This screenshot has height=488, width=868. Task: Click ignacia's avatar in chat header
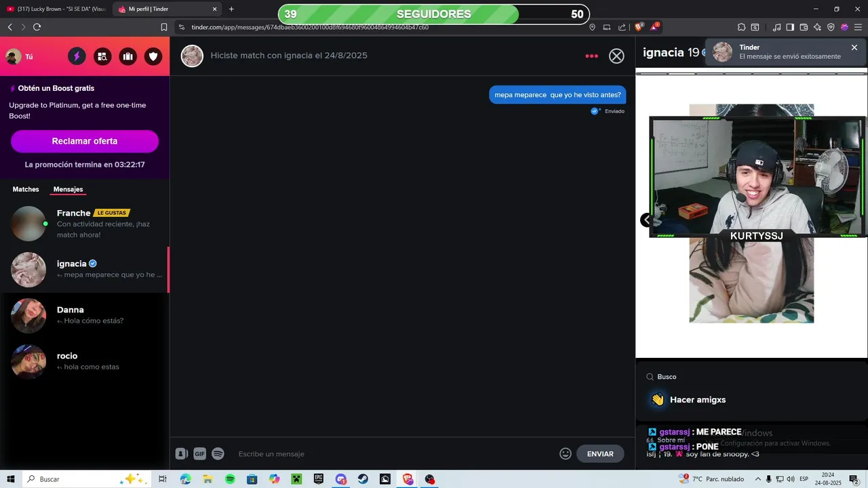(192, 56)
